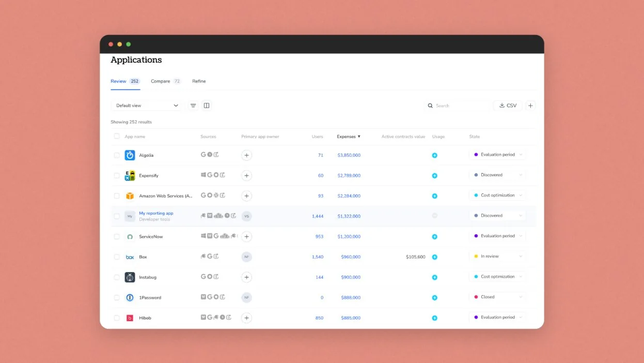The width and height of the screenshot is (644, 363).
Task: Check the Instabug row checkbox
Action: pyautogui.click(x=117, y=277)
